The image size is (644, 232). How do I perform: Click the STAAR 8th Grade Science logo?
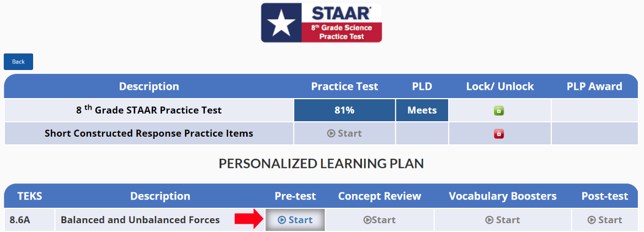click(321, 23)
